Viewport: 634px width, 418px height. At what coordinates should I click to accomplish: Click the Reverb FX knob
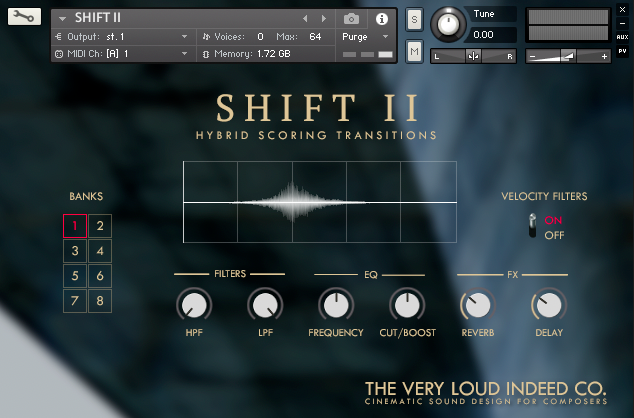475,306
